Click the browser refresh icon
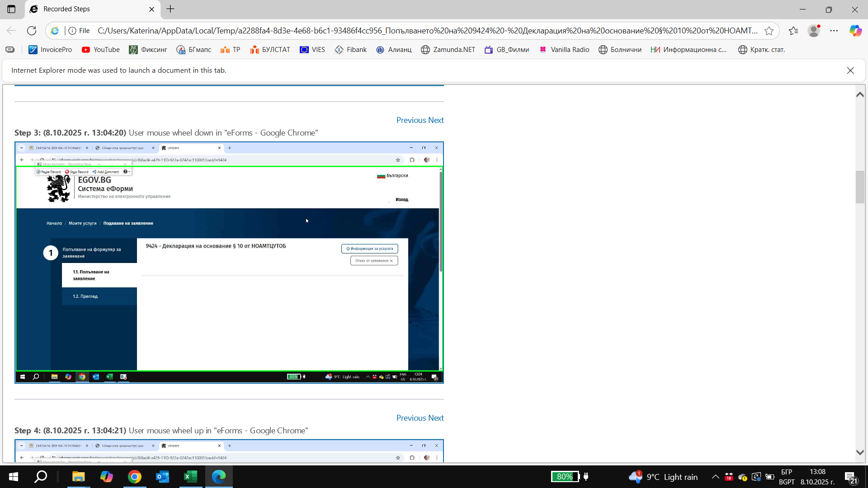 [32, 31]
